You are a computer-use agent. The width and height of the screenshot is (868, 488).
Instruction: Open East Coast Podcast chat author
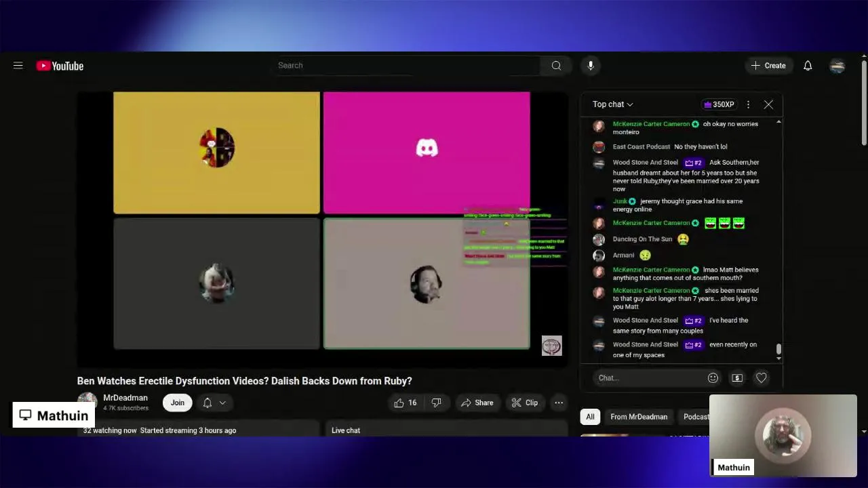641,146
